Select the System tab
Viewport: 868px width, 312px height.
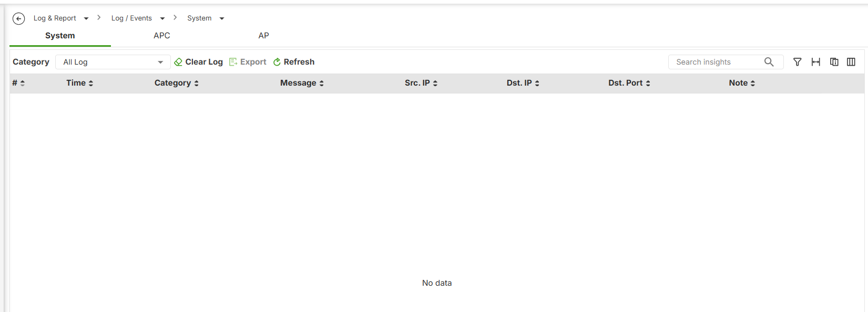tap(60, 36)
